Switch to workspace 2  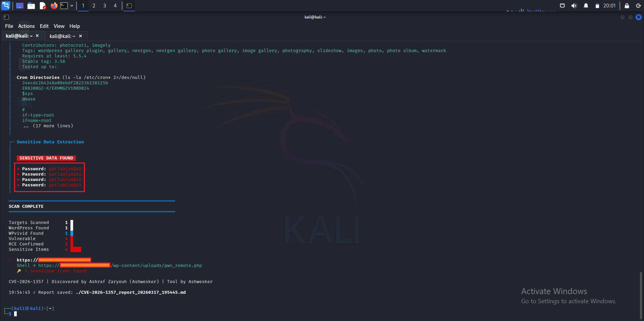(94, 6)
